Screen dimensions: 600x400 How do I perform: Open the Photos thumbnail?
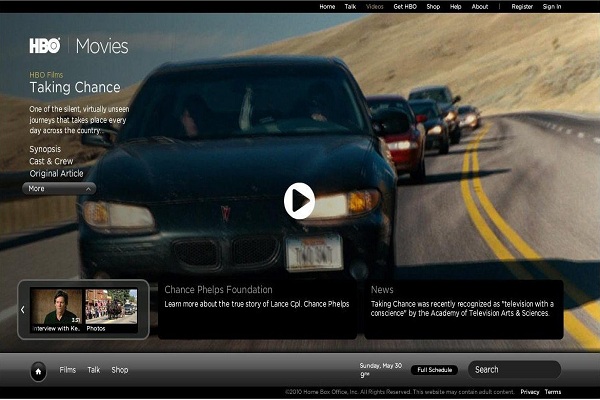click(x=110, y=310)
